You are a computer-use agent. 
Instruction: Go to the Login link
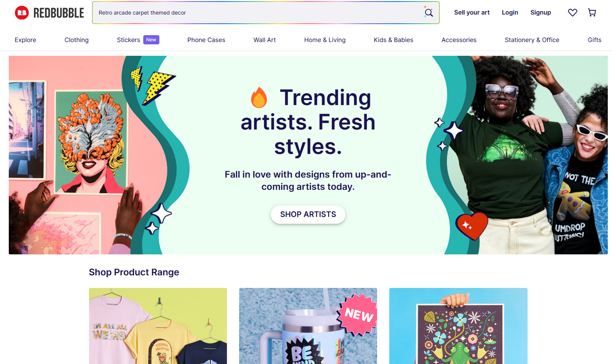point(510,13)
